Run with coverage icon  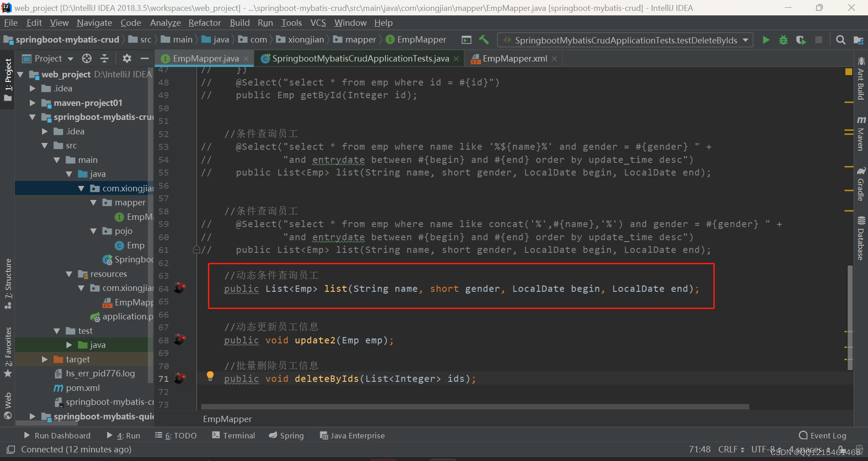(801, 40)
